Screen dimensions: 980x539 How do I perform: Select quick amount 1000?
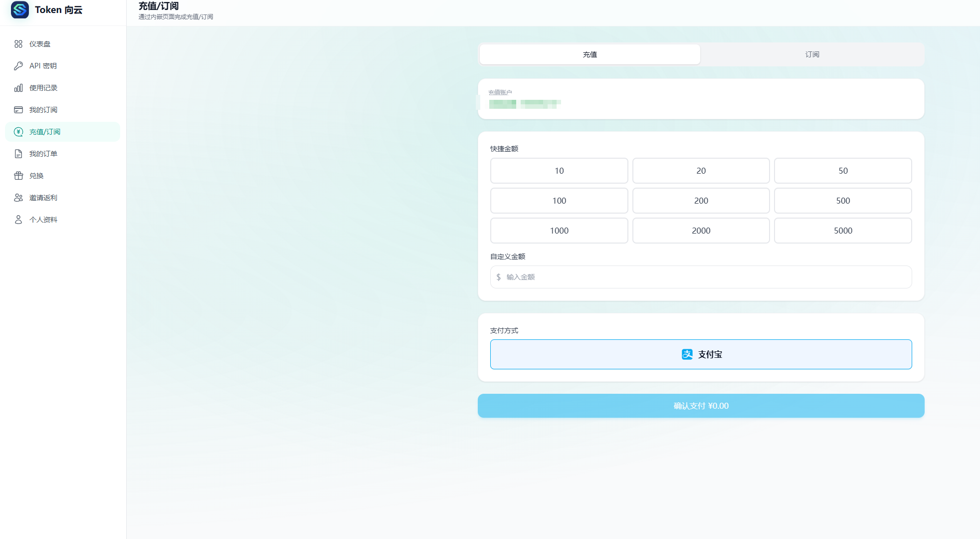559,231
